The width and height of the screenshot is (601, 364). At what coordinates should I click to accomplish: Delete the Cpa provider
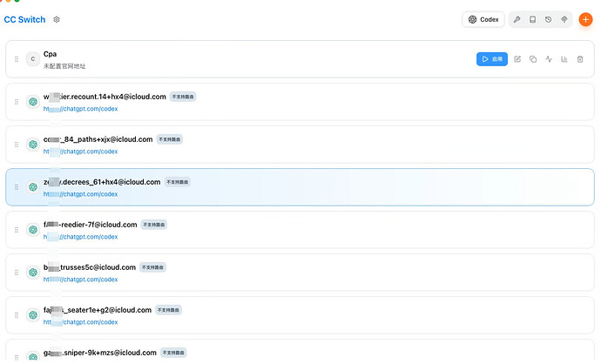580,59
